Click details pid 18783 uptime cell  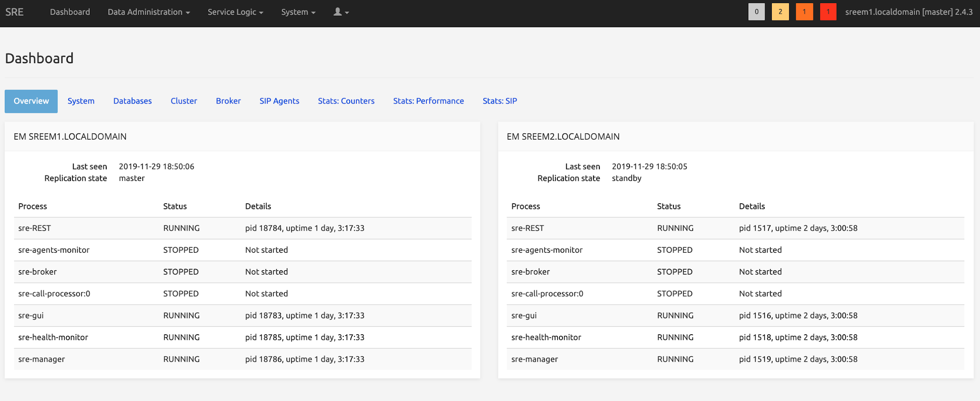[x=305, y=315]
